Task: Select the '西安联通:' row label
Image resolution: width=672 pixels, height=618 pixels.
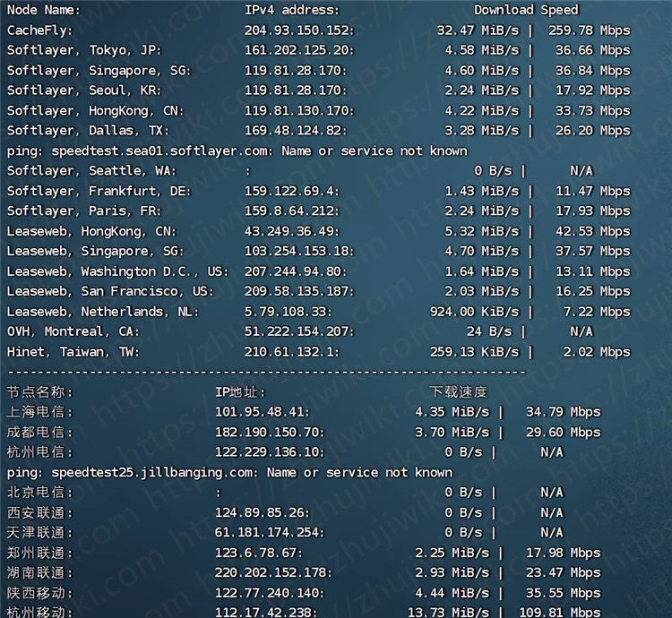Action: (39, 512)
